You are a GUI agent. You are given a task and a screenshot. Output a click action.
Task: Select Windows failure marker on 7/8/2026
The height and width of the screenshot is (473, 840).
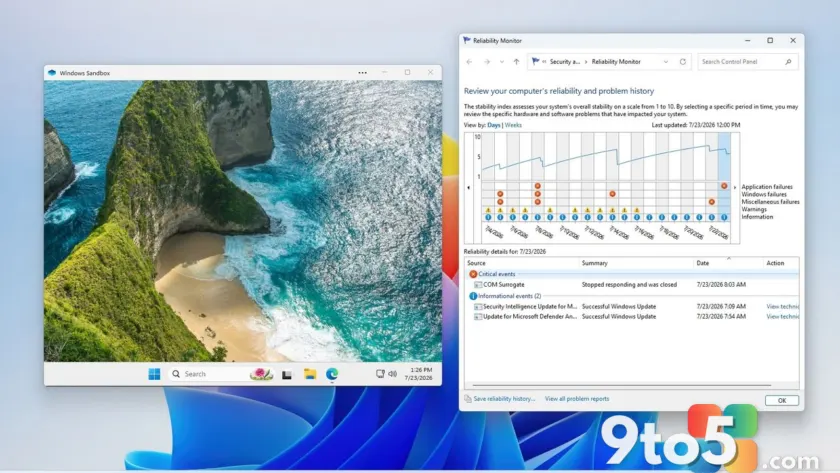(x=537, y=194)
